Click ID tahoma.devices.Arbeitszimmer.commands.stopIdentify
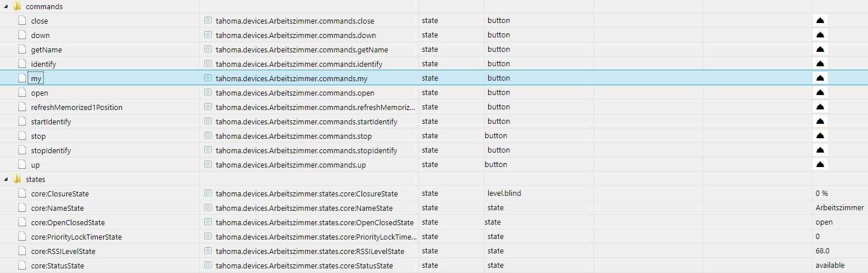Viewport: 868px width, 273px height. tap(306, 150)
